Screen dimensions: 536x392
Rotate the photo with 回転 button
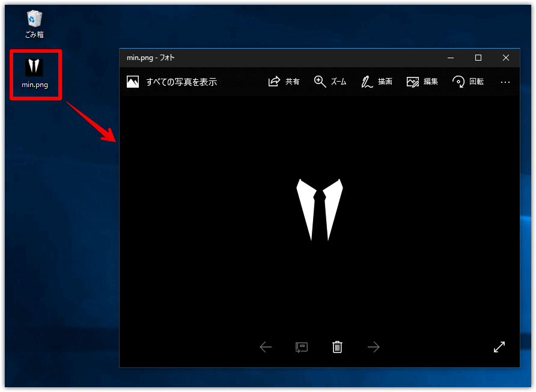(x=467, y=82)
